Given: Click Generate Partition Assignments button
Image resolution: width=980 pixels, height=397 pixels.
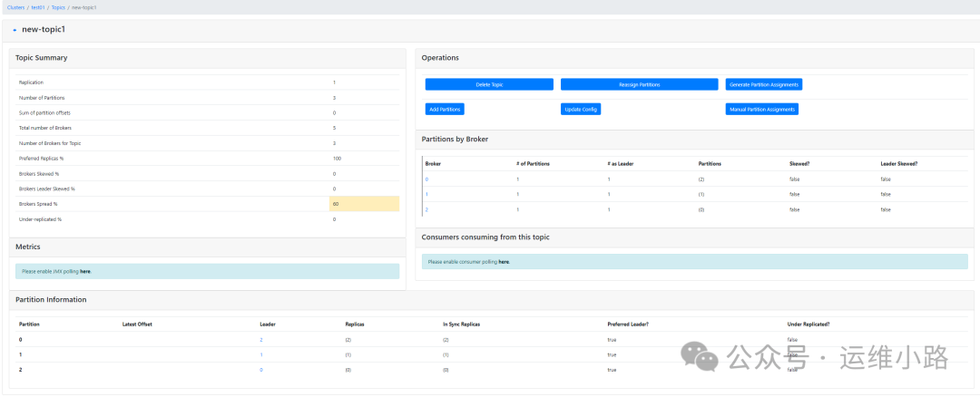Looking at the screenshot, I should (764, 84).
